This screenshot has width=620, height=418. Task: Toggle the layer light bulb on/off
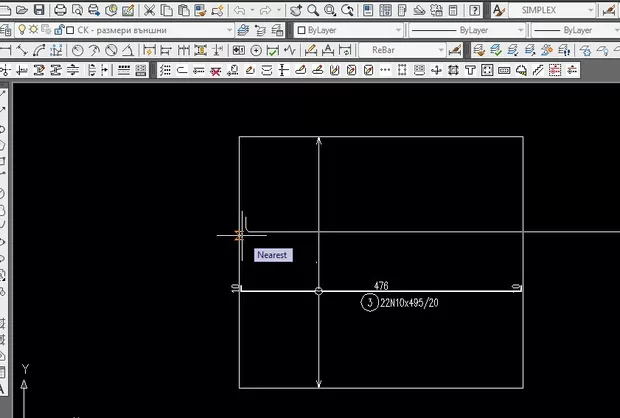23,30
